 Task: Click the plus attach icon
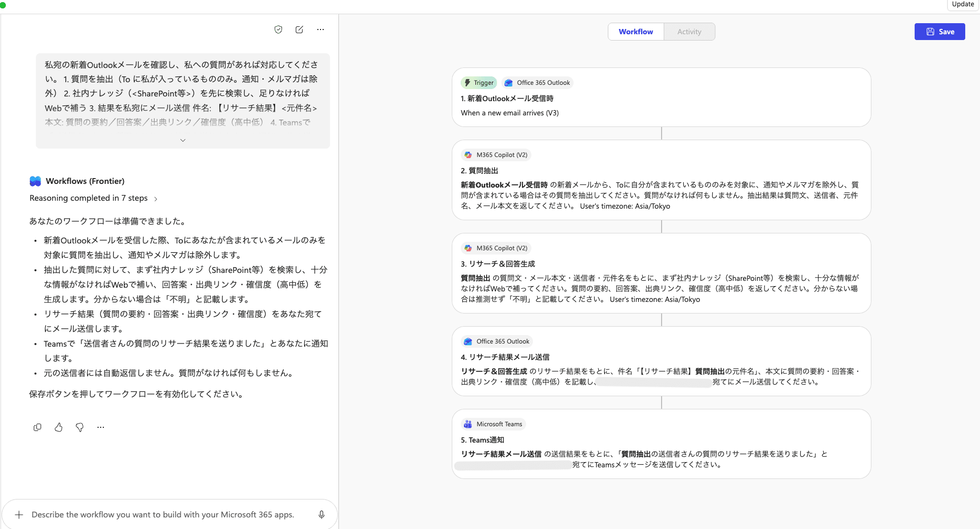[19, 515]
